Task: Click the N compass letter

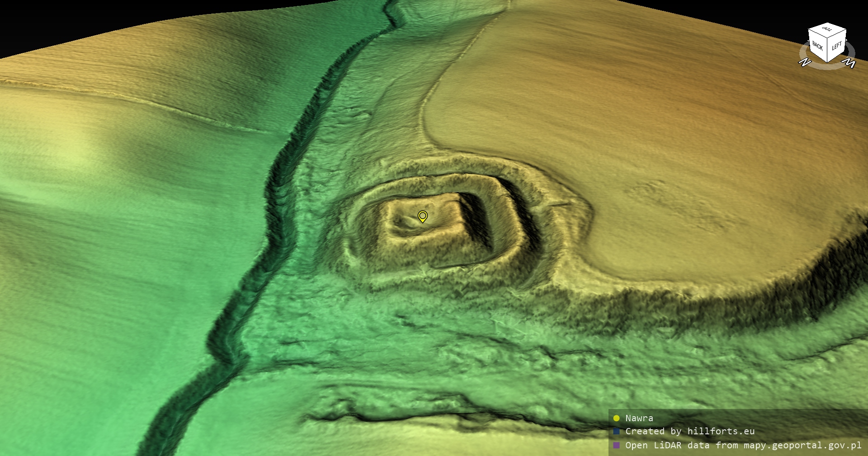Action: (x=804, y=62)
